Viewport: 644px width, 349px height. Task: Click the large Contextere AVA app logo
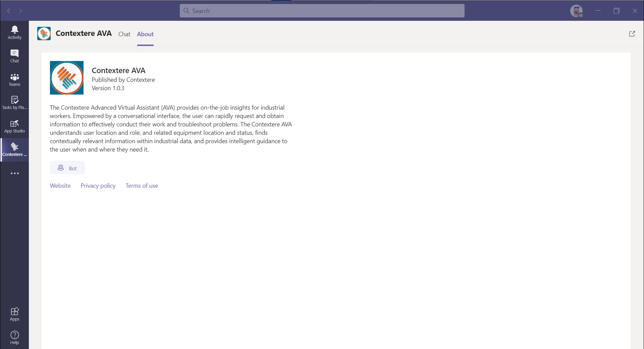[67, 78]
